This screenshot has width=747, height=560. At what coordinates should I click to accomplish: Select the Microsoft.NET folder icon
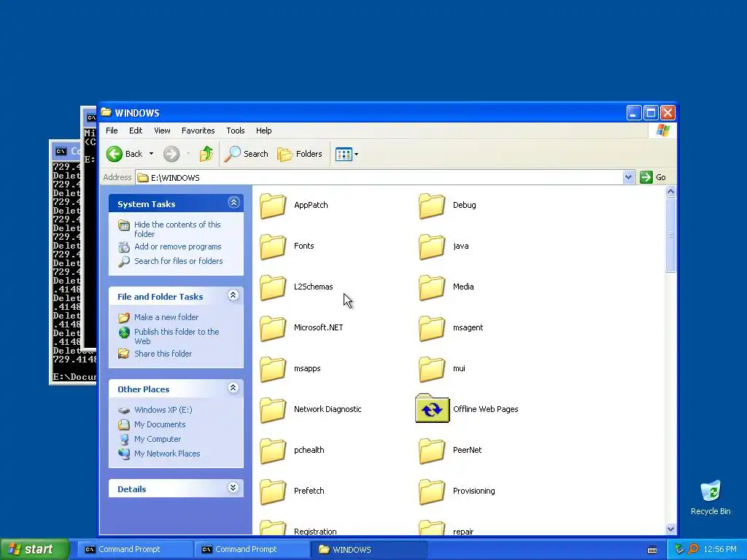coord(273,328)
